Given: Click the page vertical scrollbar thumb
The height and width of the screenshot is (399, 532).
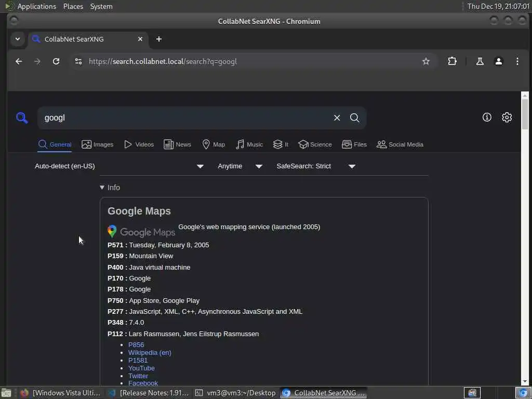Looking at the screenshot, I should [525, 114].
